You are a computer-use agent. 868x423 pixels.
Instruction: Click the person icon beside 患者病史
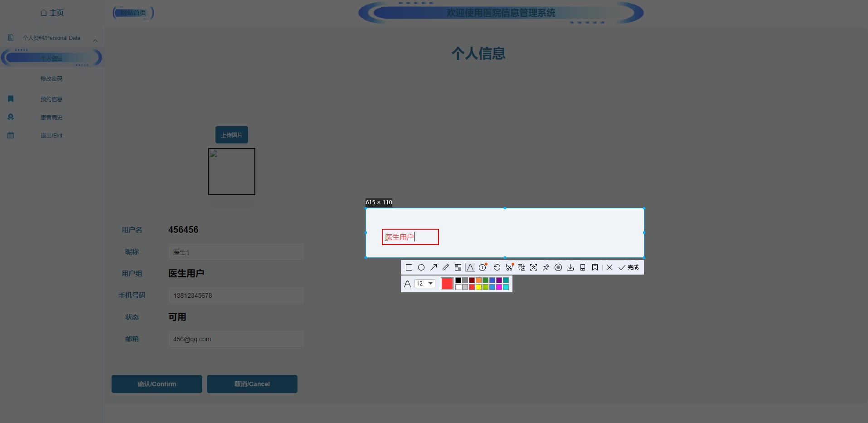tap(11, 117)
